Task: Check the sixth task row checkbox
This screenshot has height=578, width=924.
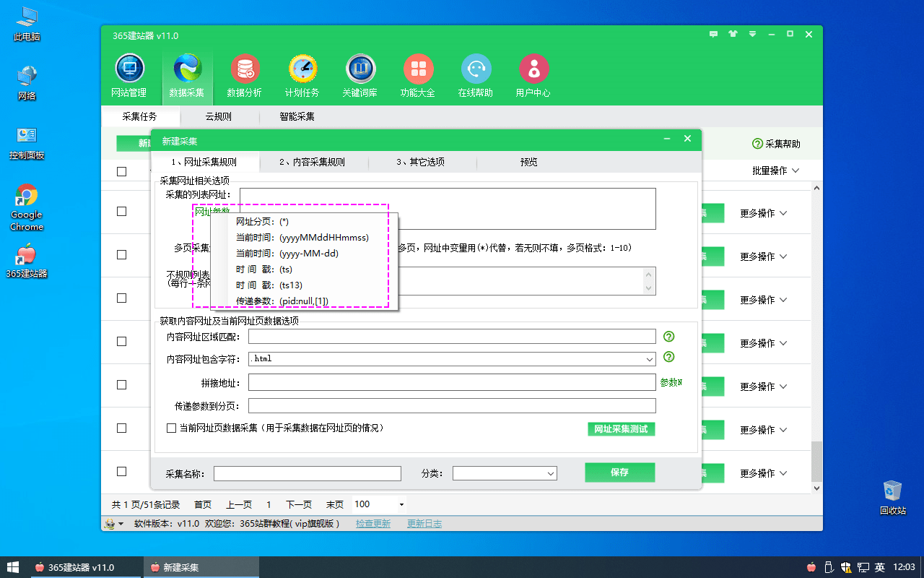Action: [121, 428]
